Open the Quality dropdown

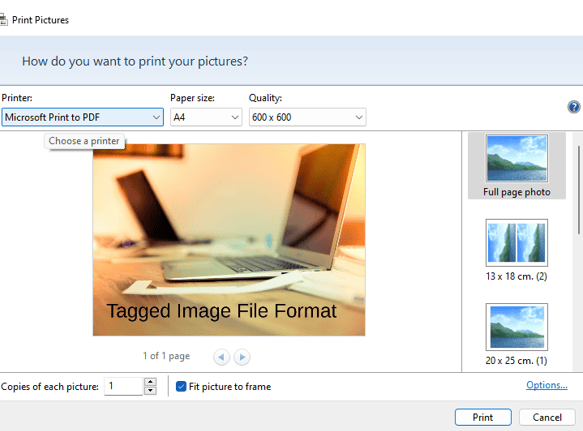tap(307, 117)
